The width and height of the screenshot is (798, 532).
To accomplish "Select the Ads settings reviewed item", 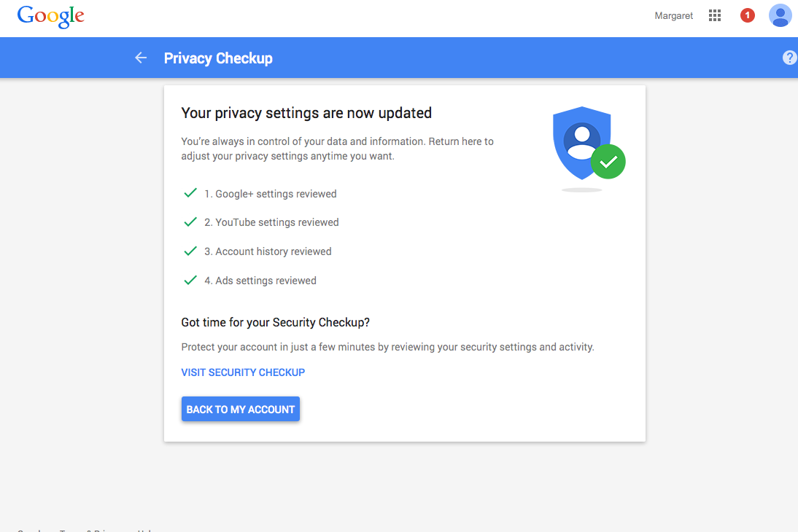I will click(x=260, y=281).
